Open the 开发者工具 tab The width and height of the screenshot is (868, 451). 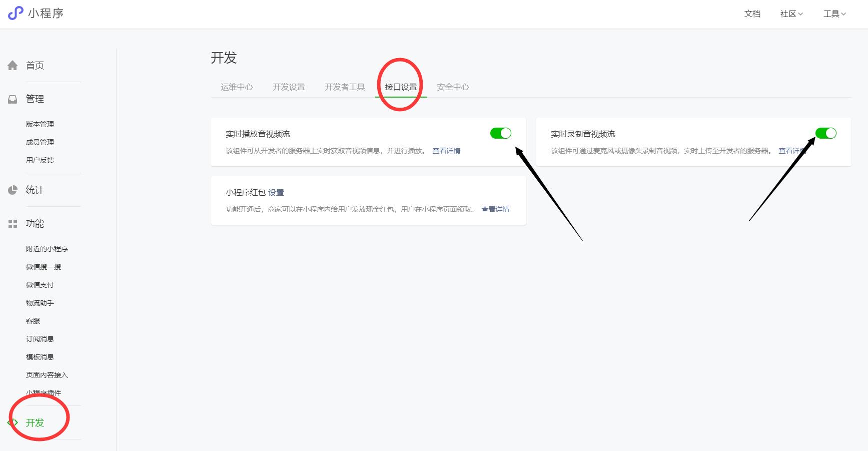345,87
